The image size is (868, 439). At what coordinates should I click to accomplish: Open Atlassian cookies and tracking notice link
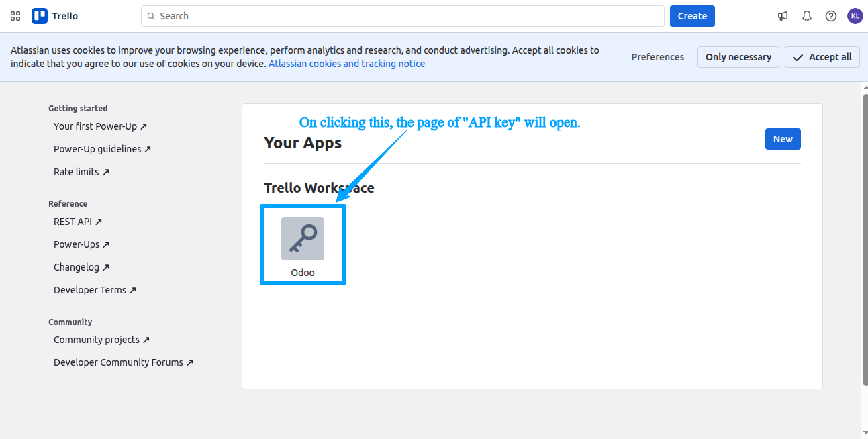pyautogui.click(x=346, y=64)
